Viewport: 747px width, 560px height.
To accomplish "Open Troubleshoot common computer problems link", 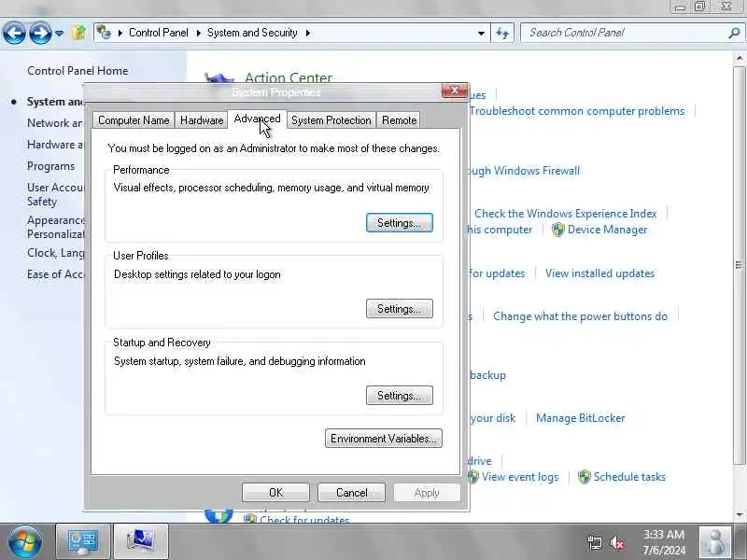I will click(x=577, y=111).
